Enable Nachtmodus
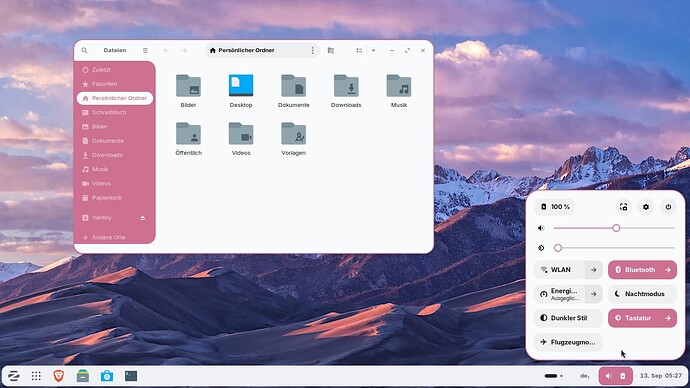The width and height of the screenshot is (690, 388). (642, 294)
